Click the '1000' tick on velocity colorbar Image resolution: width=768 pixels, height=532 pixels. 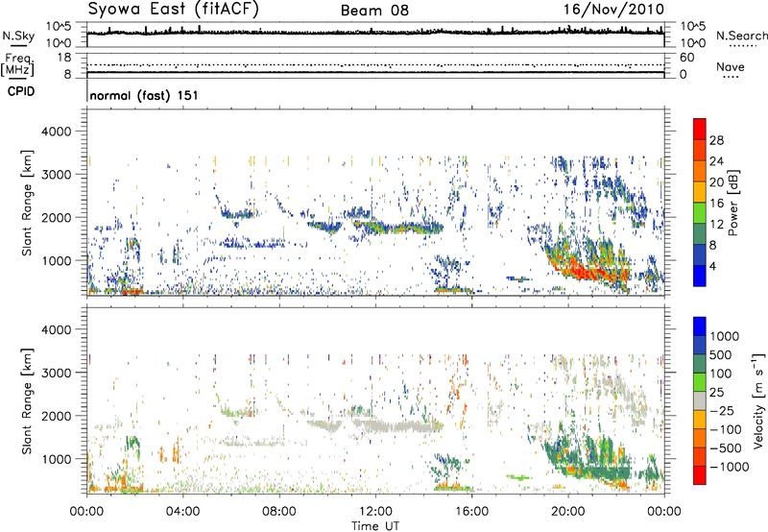point(724,336)
